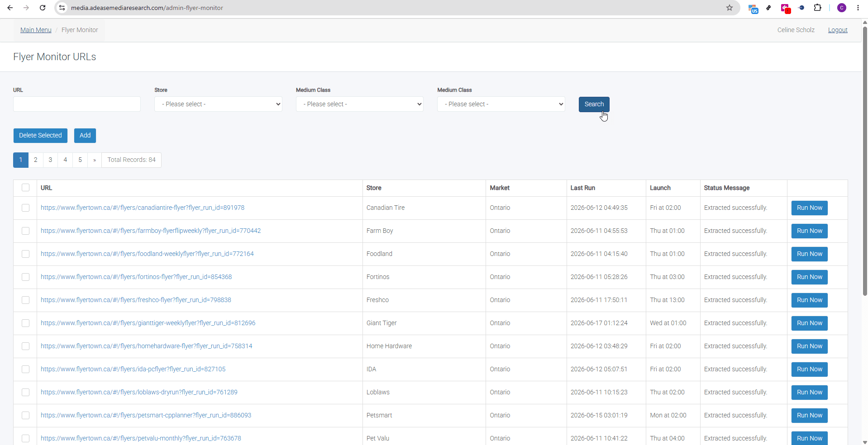This screenshot has width=868, height=445.
Task: Click the page vertical scrollbar thumb
Action: coord(865,161)
